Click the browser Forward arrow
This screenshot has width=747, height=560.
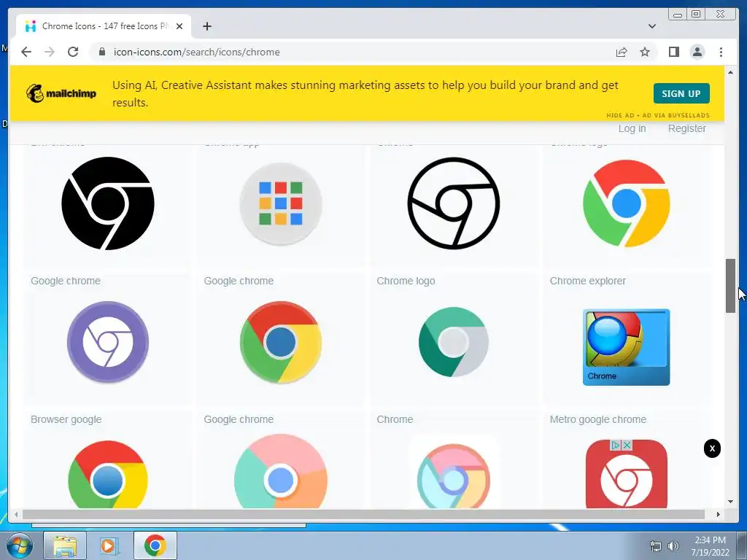pyautogui.click(x=50, y=52)
